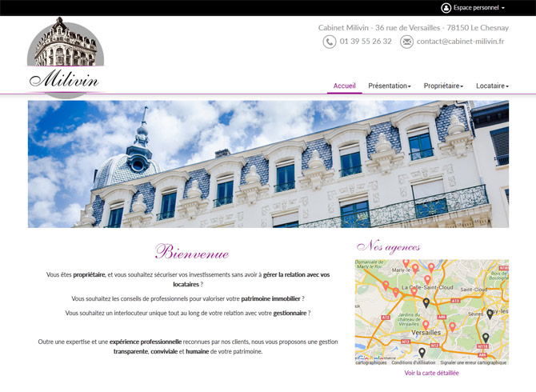Expand the Présentation menu
536x392 pixels.
pyautogui.click(x=390, y=86)
